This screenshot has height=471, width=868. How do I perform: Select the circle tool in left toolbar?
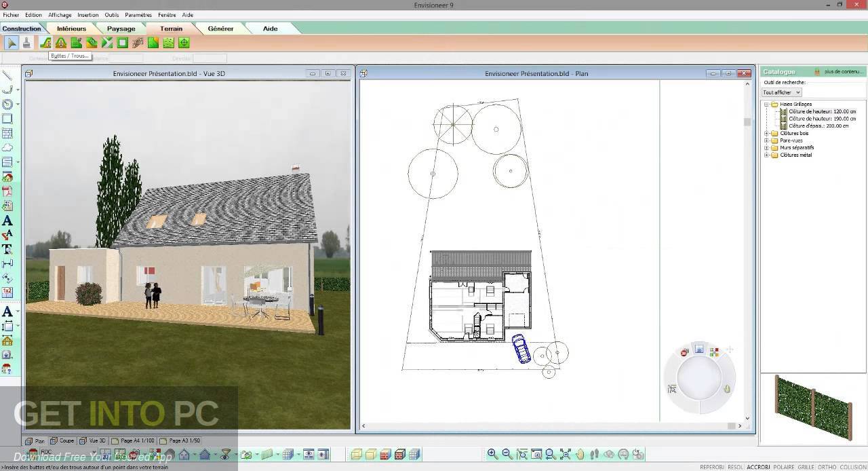point(7,104)
